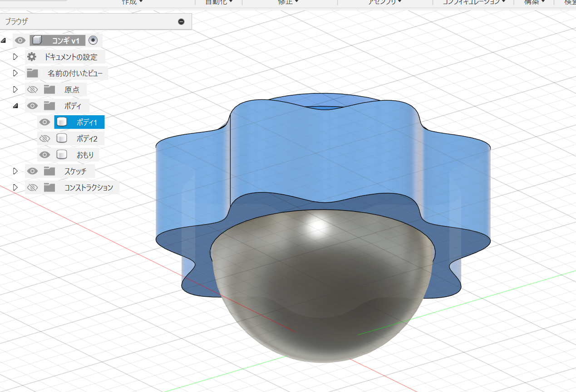Open the 自動化 toolbar dropdown

(x=219, y=2)
